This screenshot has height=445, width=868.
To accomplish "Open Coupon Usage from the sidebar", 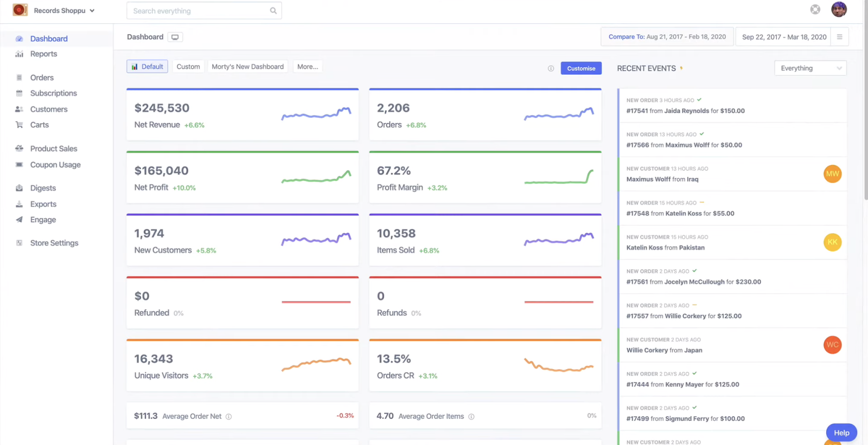I will coord(55,165).
